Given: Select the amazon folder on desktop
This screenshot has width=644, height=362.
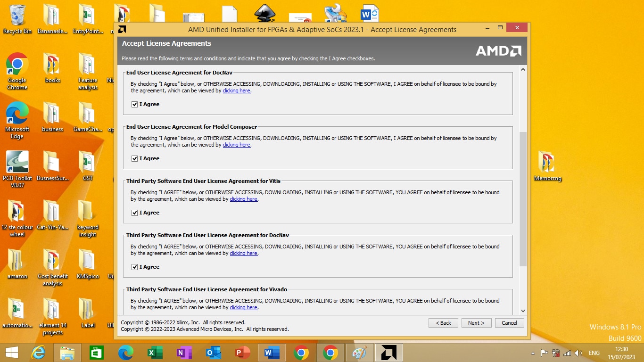Looking at the screenshot, I should 17,264.
